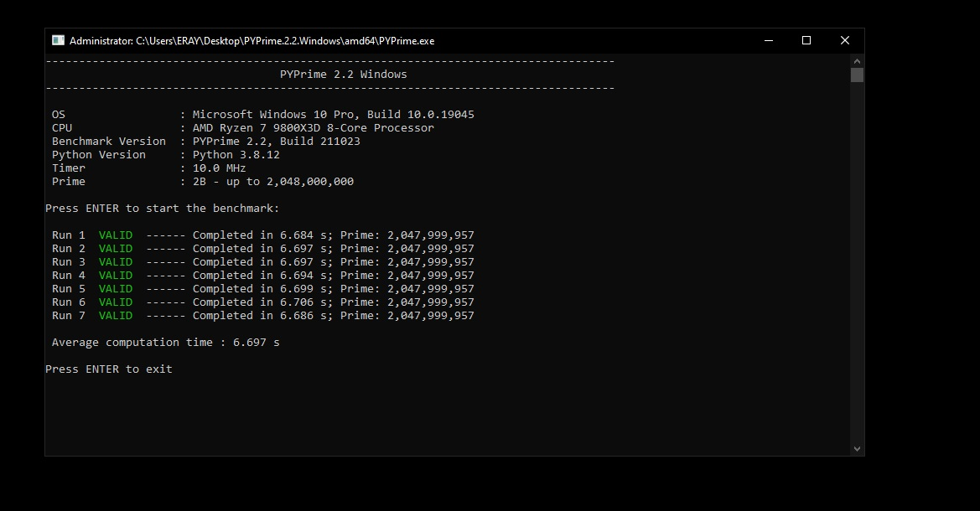Click the console app icon in title bar
The width and height of the screenshot is (980, 511).
[x=58, y=40]
